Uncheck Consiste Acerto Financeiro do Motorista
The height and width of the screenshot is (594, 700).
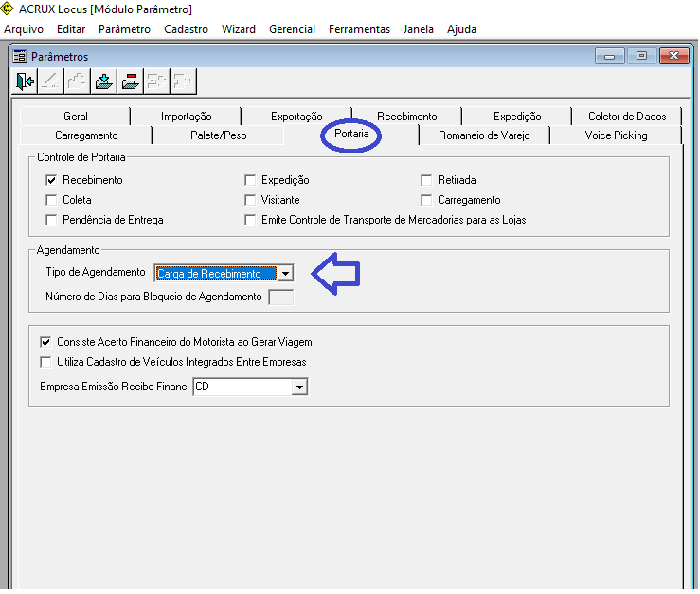click(x=45, y=342)
